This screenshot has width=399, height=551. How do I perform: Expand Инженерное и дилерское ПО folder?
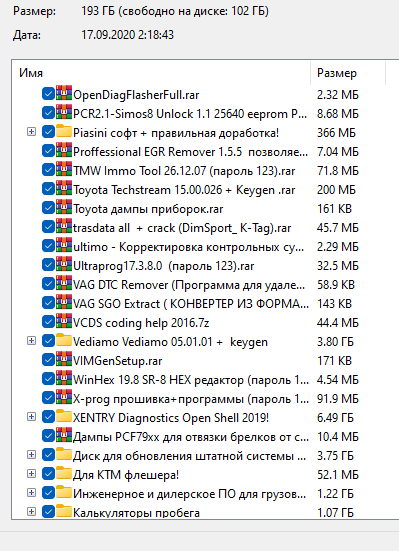31,492
